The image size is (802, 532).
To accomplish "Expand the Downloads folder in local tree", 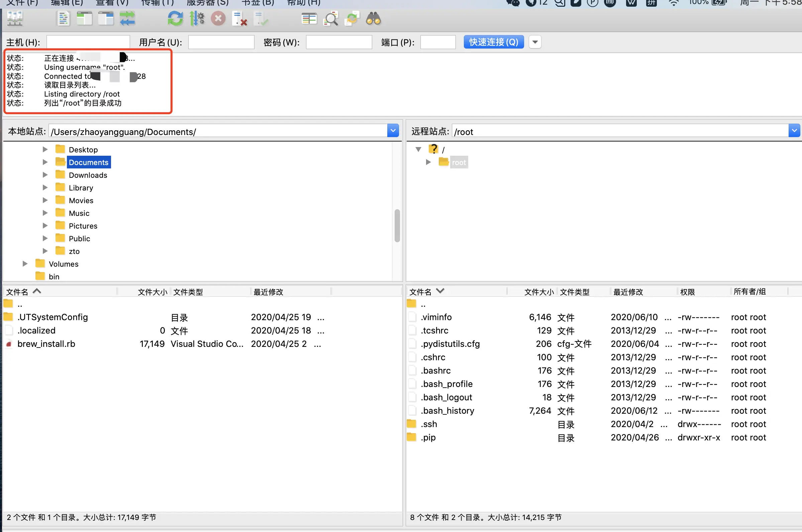I will point(45,175).
